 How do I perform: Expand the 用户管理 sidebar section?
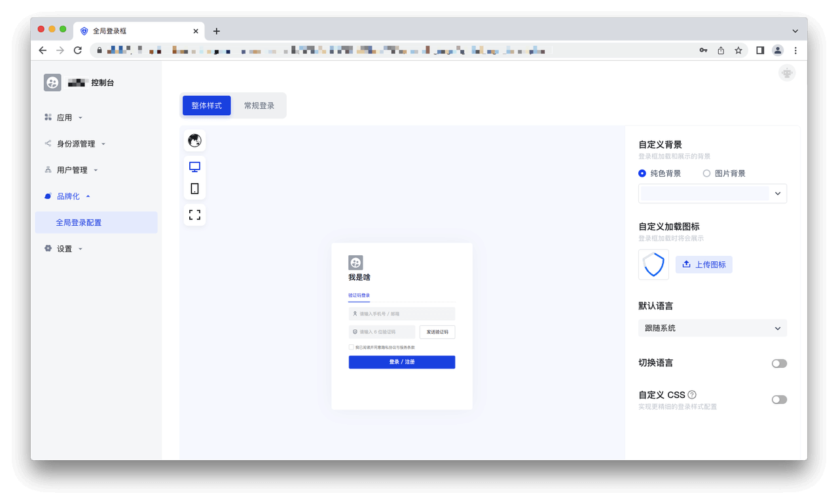click(x=72, y=170)
